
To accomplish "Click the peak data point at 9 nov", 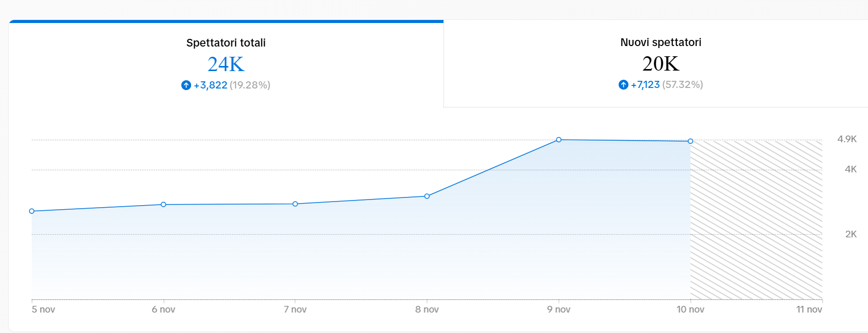I will coord(559,140).
